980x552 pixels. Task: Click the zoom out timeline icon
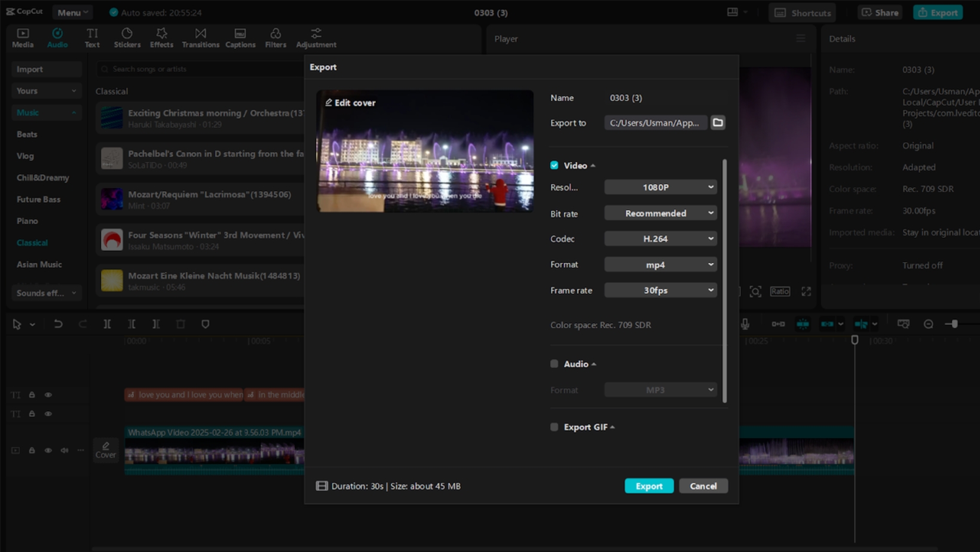929,324
